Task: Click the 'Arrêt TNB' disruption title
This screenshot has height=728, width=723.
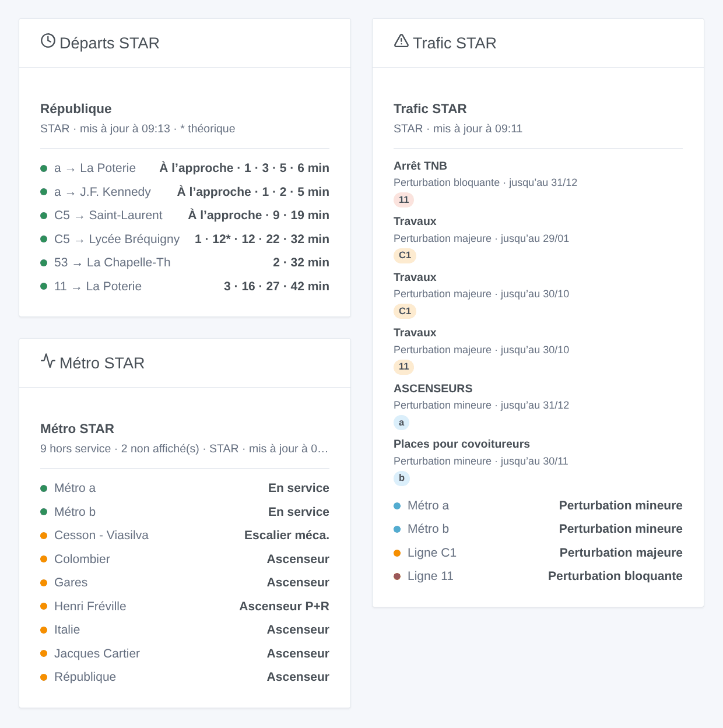Action: coord(420,166)
